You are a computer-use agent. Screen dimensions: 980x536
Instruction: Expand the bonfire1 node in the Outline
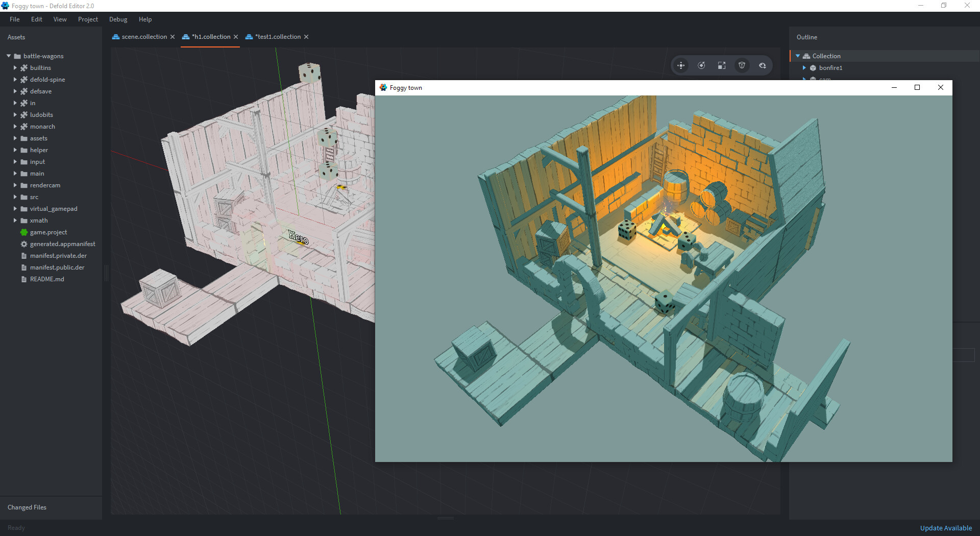[805, 67]
